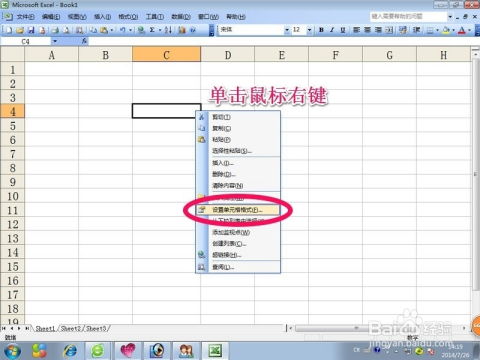Click the Copy toolbar icon

93,30
